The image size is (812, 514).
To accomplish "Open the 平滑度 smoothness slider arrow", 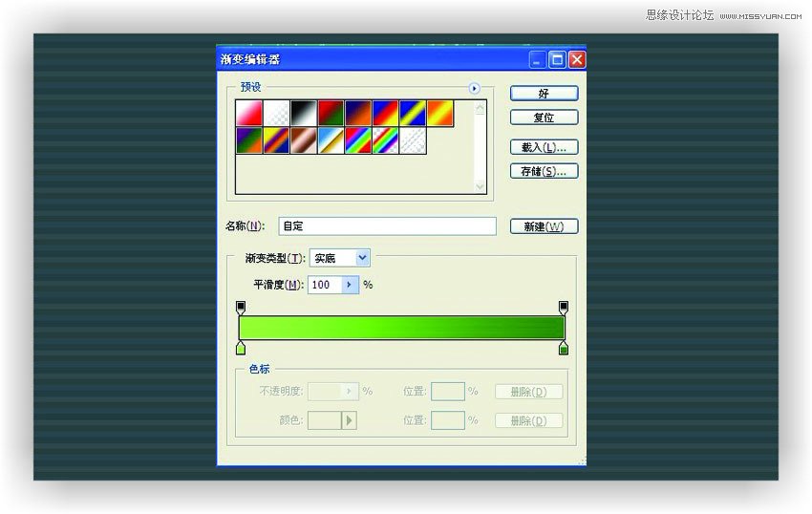I will pos(350,285).
